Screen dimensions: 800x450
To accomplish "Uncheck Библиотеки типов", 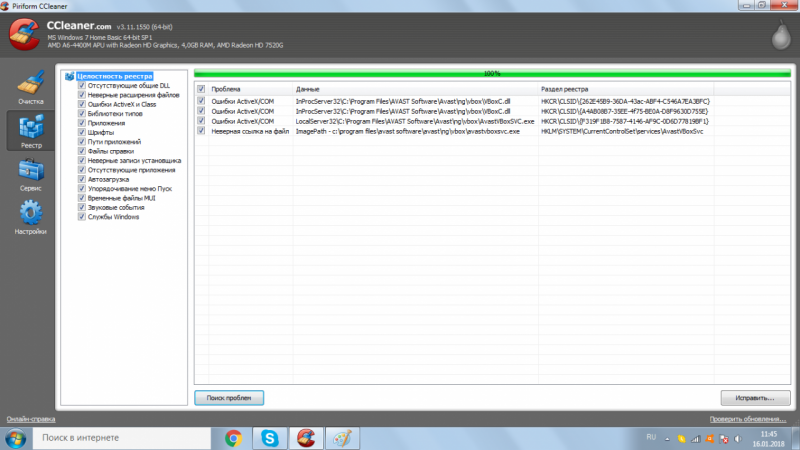I will tap(82, 113).
